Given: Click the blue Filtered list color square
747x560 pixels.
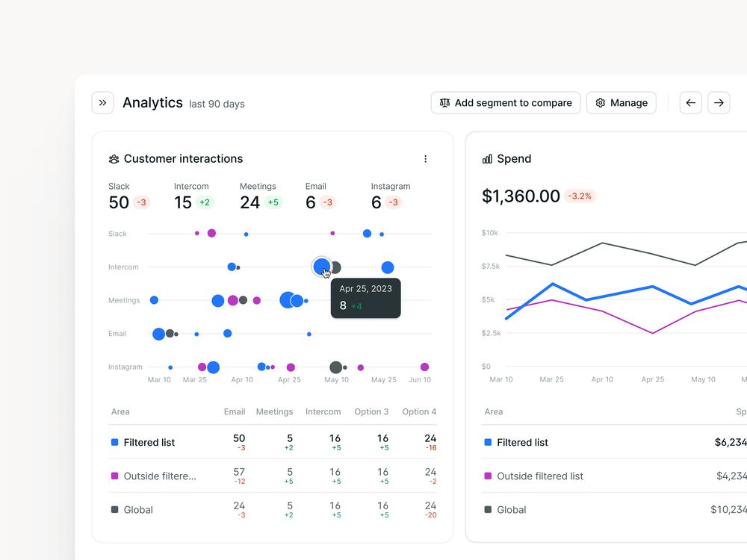Looking at the screenshot, I should click(115, 442).
